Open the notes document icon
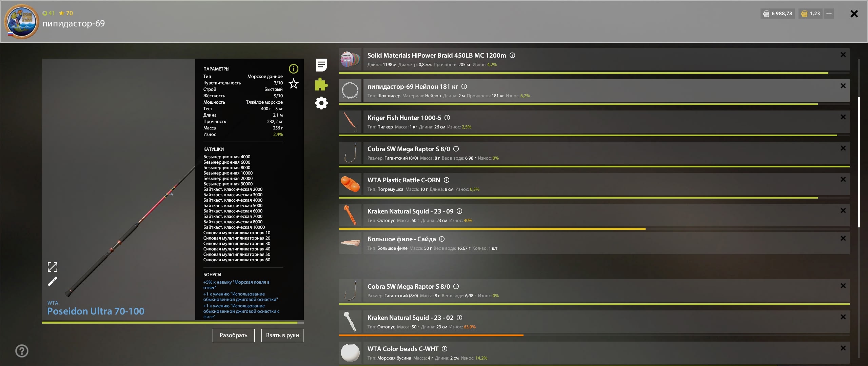The width and height of the screenshot is (868, 366). 321,65
